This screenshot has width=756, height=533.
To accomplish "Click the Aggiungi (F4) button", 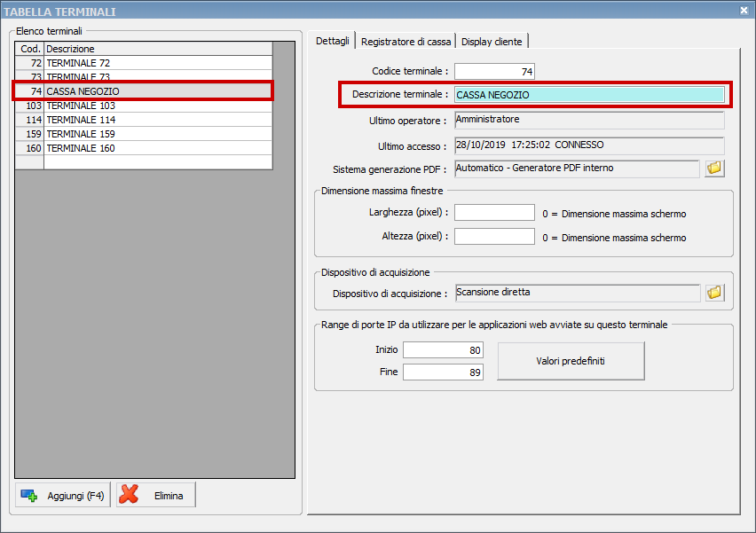I will pos(63,495).
